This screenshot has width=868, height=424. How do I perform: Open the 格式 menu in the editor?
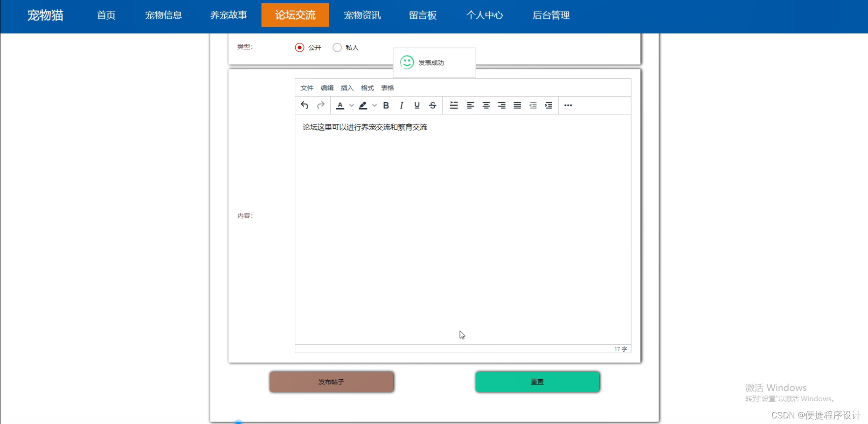click(x=367, y=88)
